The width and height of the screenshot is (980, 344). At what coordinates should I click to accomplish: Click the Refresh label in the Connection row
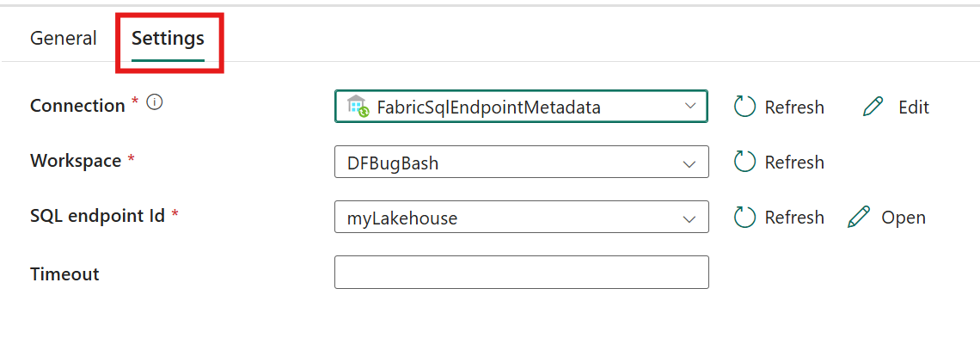pyautogui.click(x=794, y=107)
